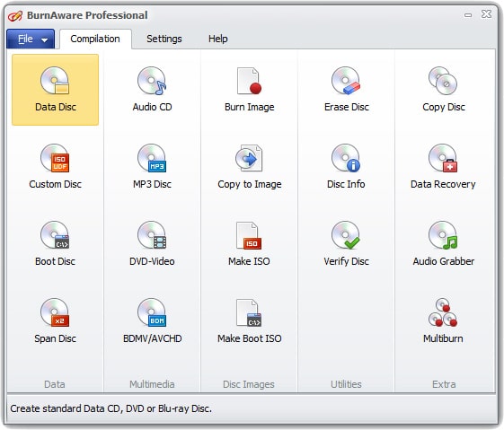
Task: Click the Multimedia category label
Action: click(152, 384)
